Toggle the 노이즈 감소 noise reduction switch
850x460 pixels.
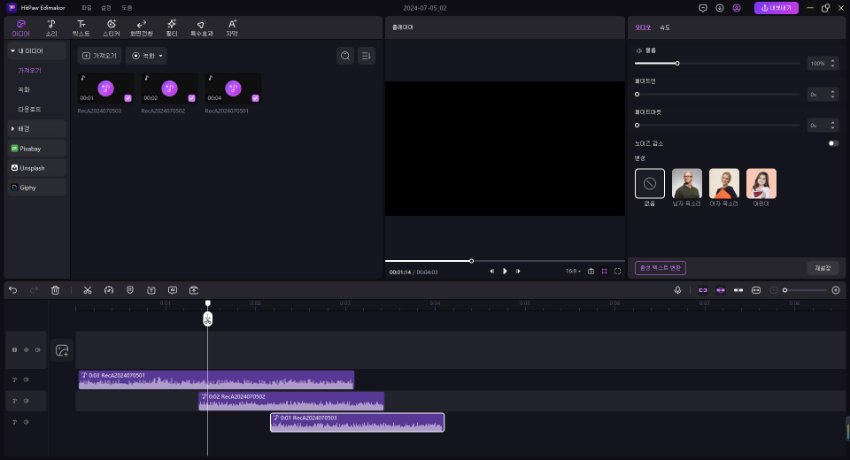pos(832,143)
